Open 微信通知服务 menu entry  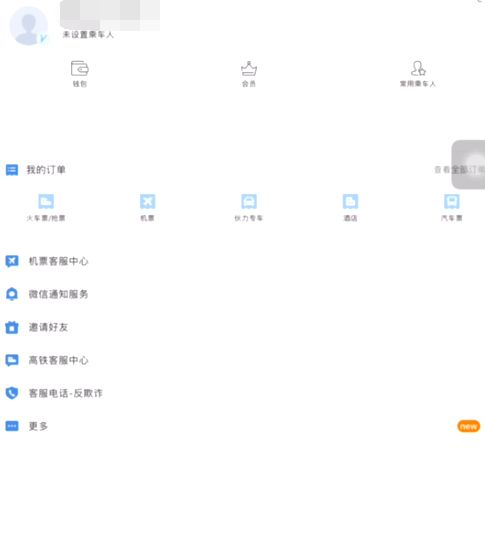click(x=242, y=294)
